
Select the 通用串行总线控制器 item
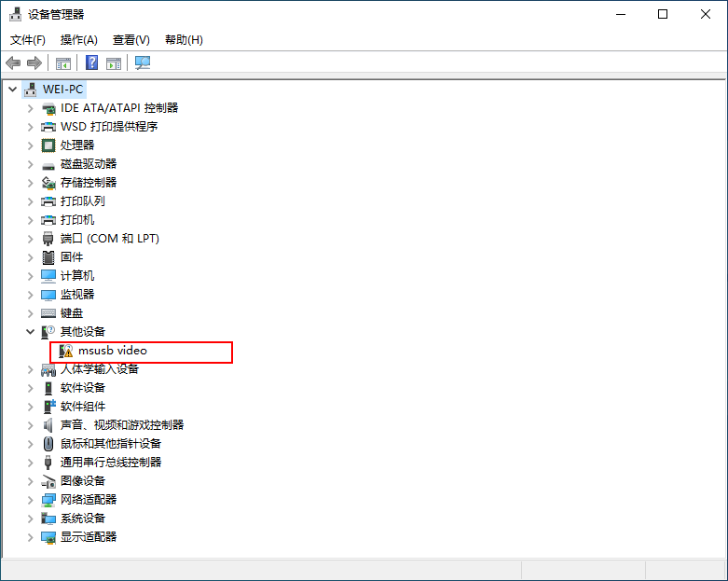(111, 463)
